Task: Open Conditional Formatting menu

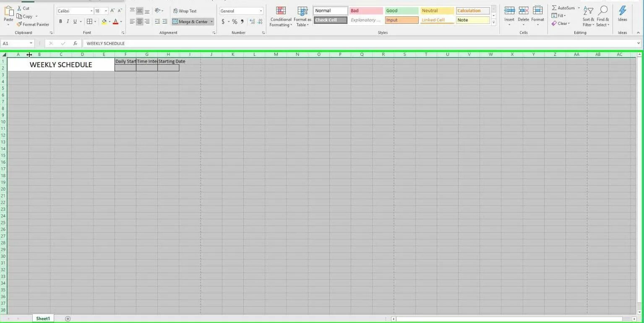Action: (x=281, y=17)
